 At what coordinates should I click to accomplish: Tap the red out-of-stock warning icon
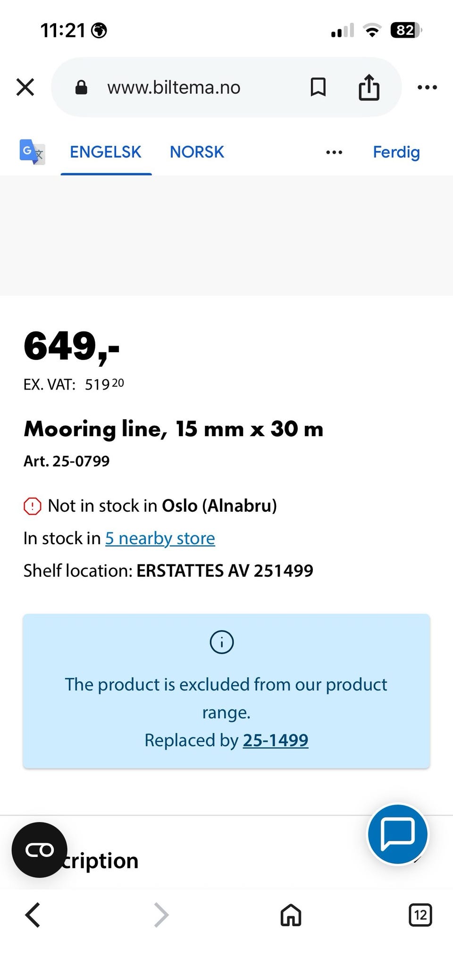click(x=33, y=506)
